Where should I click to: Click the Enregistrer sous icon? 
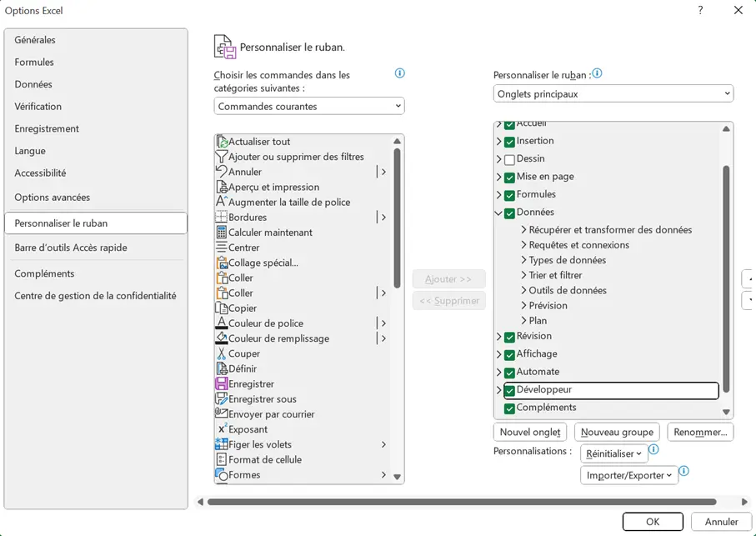[x=222, y=399]
